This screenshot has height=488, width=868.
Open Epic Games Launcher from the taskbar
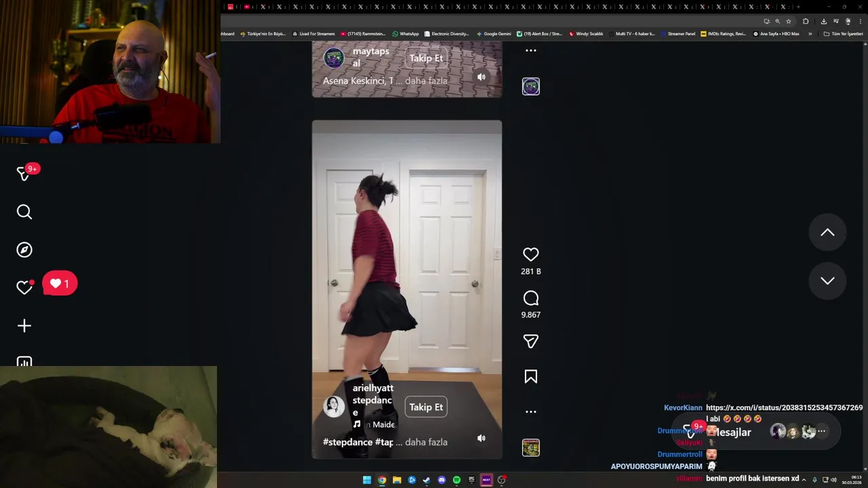[471, 480]
